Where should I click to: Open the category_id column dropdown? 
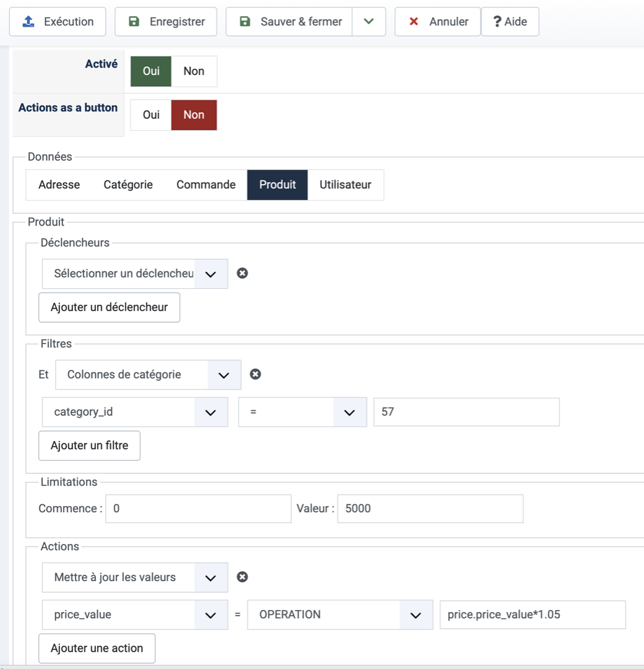pyautogui.click(x=135, y=412)
